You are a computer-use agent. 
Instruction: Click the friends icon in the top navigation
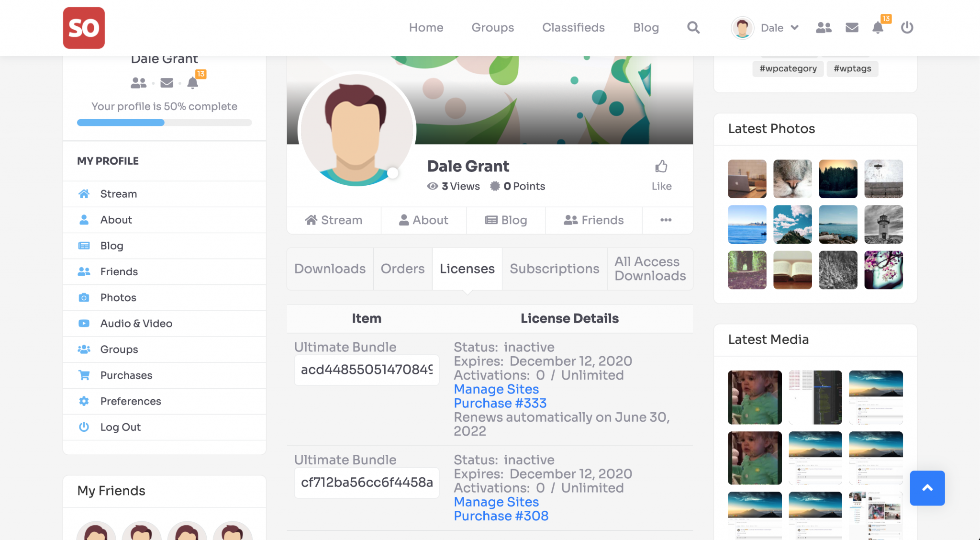click(824, 28)
